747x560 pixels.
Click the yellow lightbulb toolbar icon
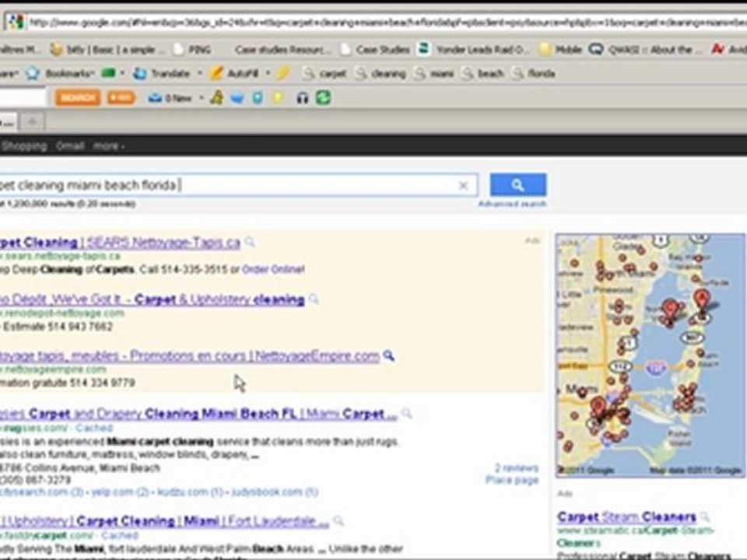pos(278,98)
